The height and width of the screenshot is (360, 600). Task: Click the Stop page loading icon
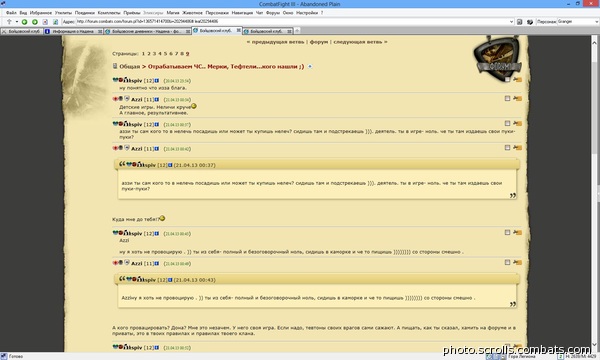tap(45, 22)
